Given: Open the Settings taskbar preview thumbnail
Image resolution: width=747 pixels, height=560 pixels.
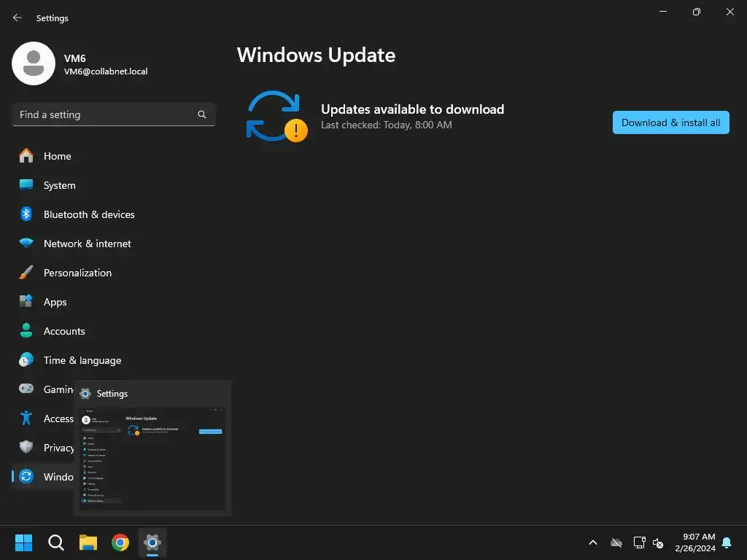Looking at the screenshot, I should point(152,459).
